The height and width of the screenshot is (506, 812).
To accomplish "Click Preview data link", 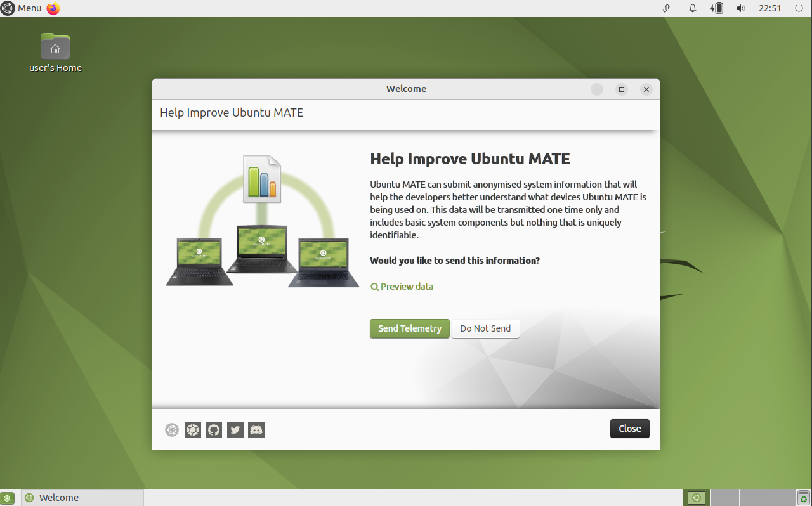I will 402,287.
